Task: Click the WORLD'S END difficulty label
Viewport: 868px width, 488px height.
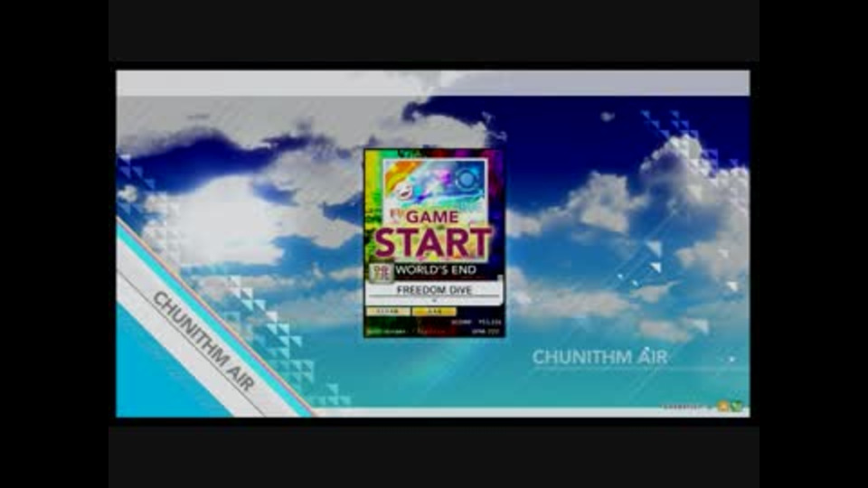Action: pos(436,270)
